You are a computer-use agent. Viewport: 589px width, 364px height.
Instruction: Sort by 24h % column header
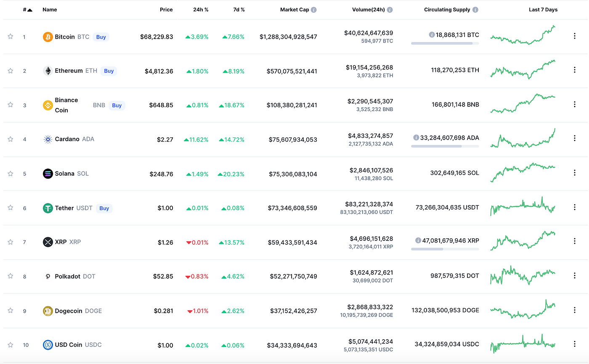point(201,10)
